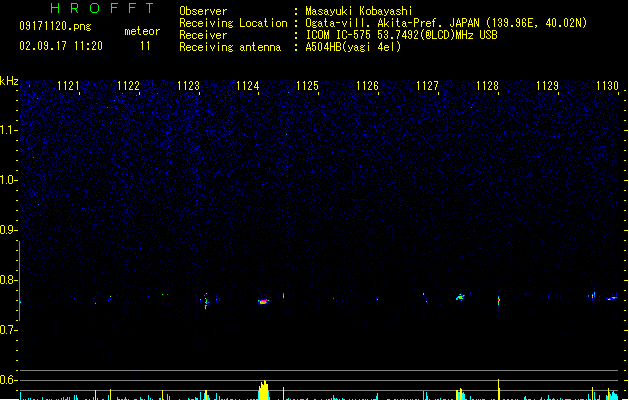
Task: Click the 1129 time axis marker
Action: tap(547, 86)
